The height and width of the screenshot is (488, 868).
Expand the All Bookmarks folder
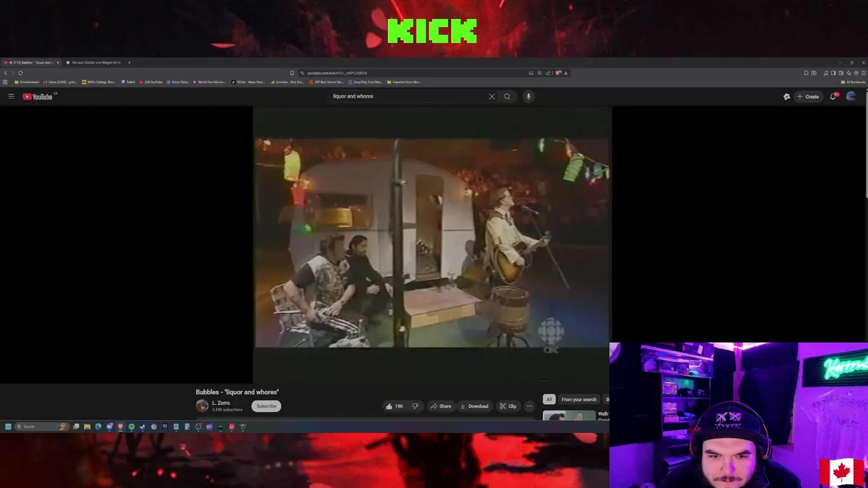click(853, 82)
